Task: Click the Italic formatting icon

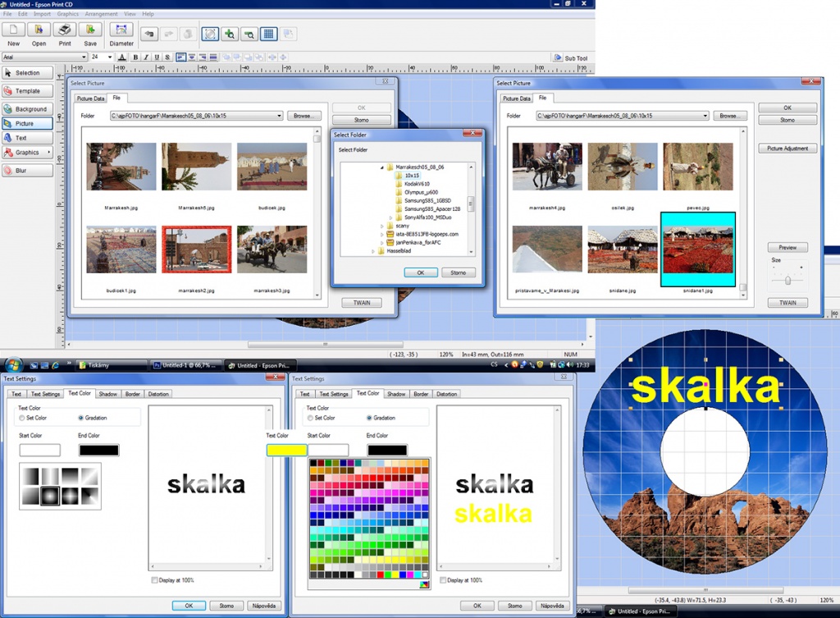Action: click(x=146, y=57)
